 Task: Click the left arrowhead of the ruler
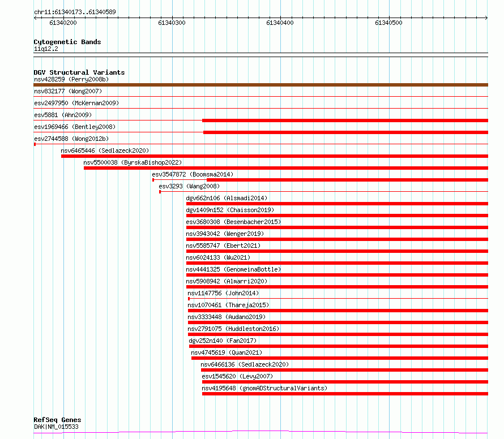[x=35, y=18]
